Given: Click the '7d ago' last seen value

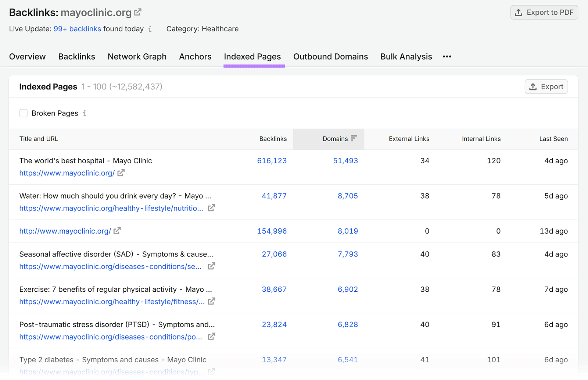Looking at the screenshot, I should (x=556, y=290).
